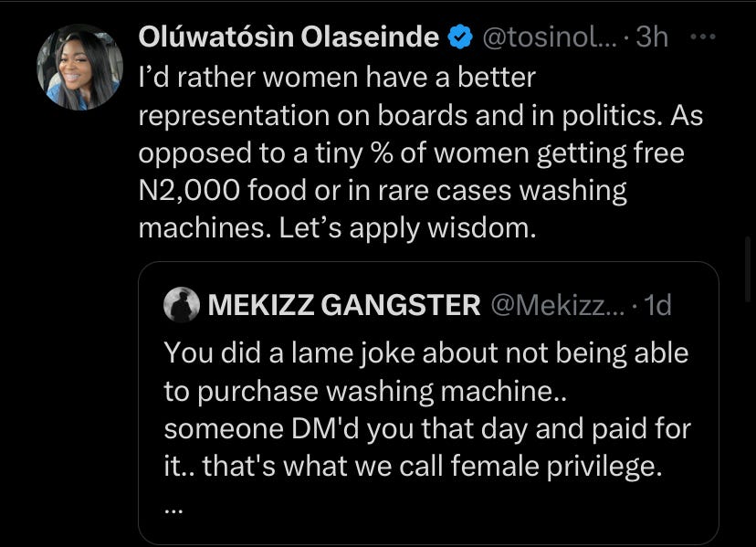Open Olúwatósìn Olaseinde's profile picture

[x=79, y=67]
